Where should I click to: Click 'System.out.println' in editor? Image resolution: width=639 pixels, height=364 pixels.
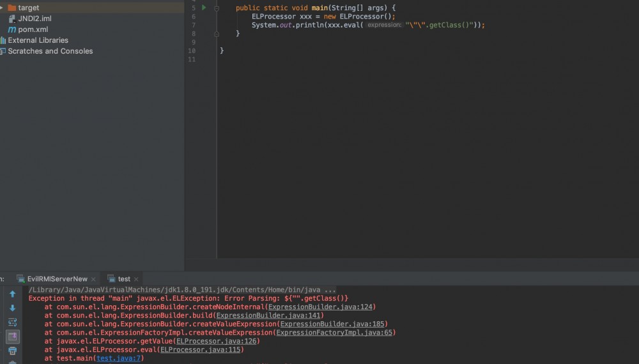click(x=288, y=26)
